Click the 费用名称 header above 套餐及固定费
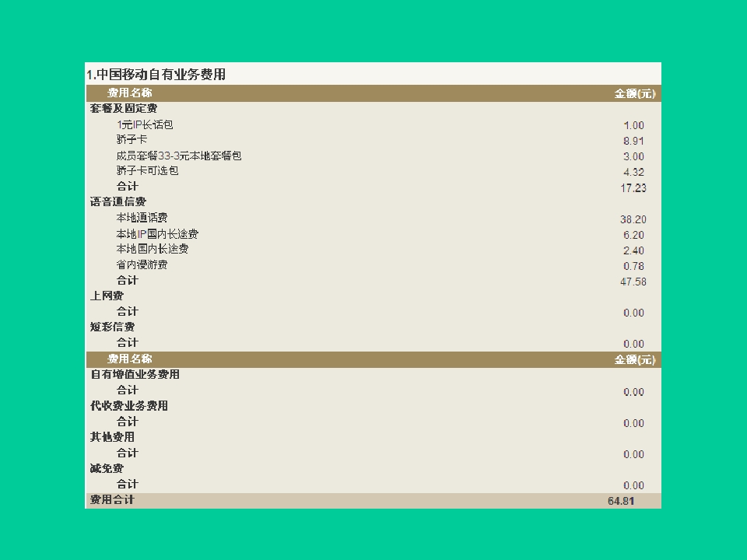This screenshot has height=560, width=747. pyautogui.click(x=130, y=93)
